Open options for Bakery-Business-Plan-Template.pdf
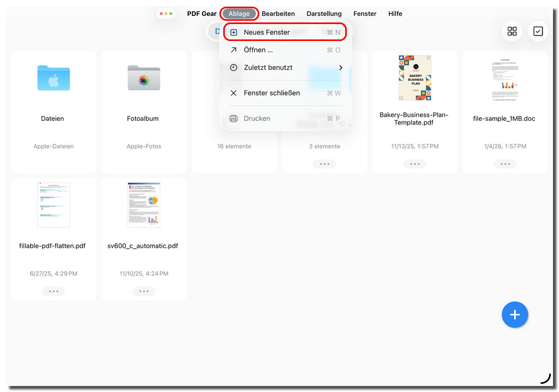559x392 pixels. (x=415, y=163)
